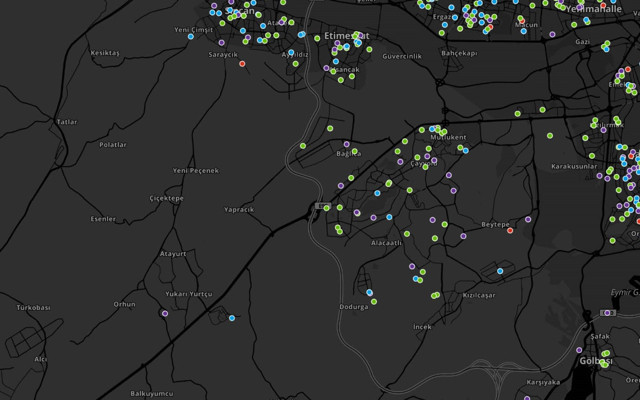Select the Tatlar village label
The image size is (640, 400).
67,121
